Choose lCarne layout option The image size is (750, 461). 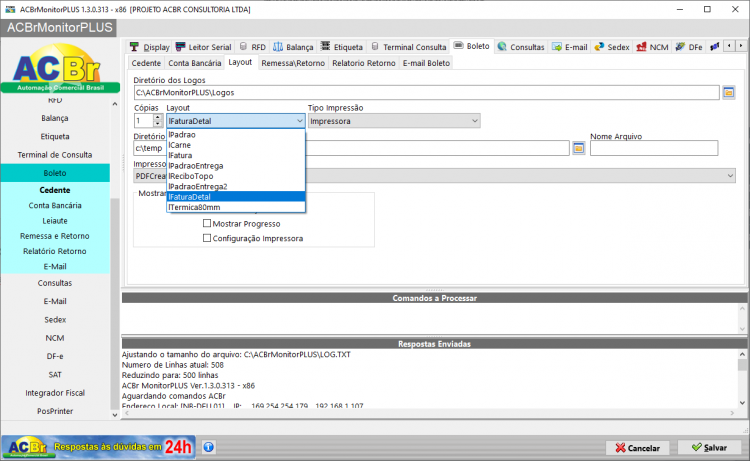click(236, 145)
